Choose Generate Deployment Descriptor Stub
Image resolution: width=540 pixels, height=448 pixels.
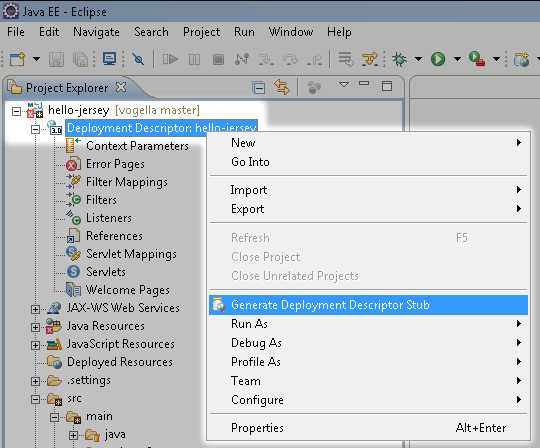(x=368, y=305)
